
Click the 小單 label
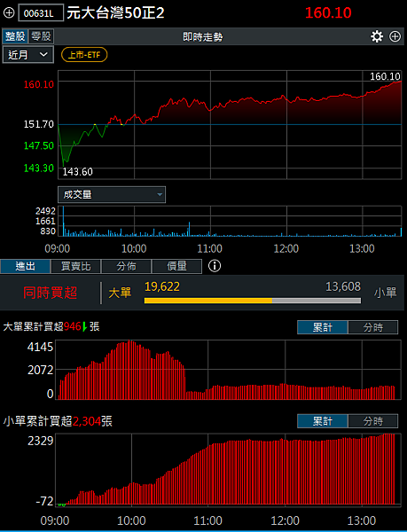point(385,293)
